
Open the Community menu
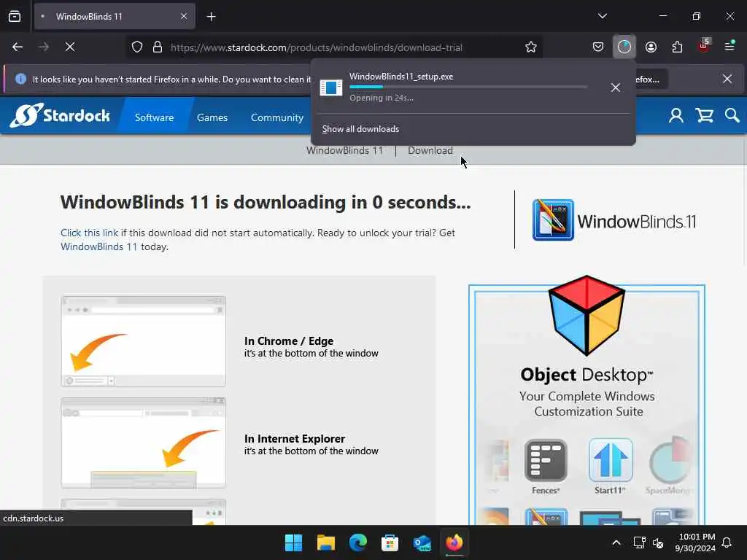276,117
